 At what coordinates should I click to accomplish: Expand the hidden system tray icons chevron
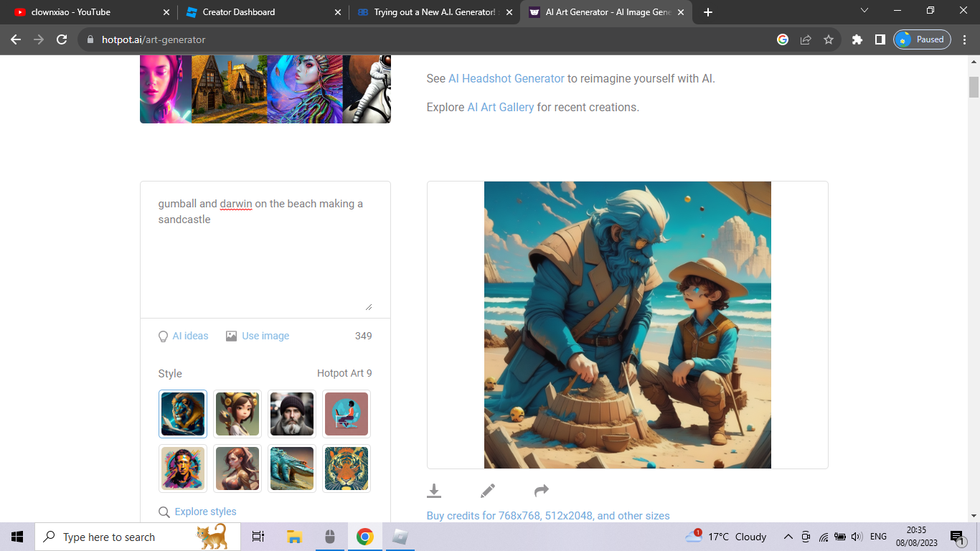pyautogui.click(x=788, y=537)
